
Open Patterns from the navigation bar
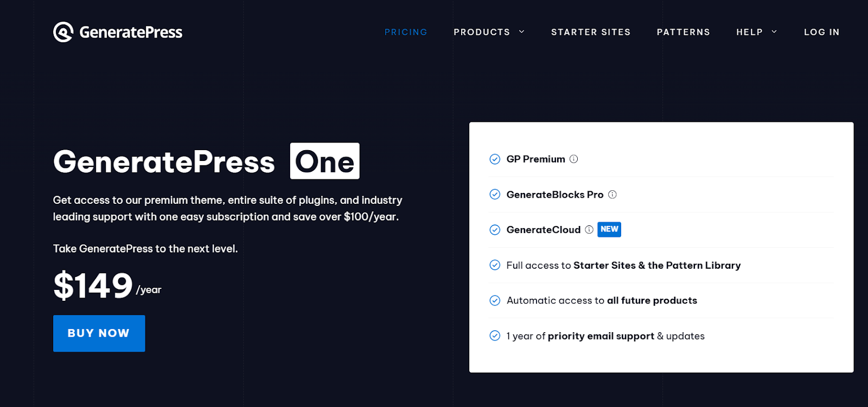[684, 33]
